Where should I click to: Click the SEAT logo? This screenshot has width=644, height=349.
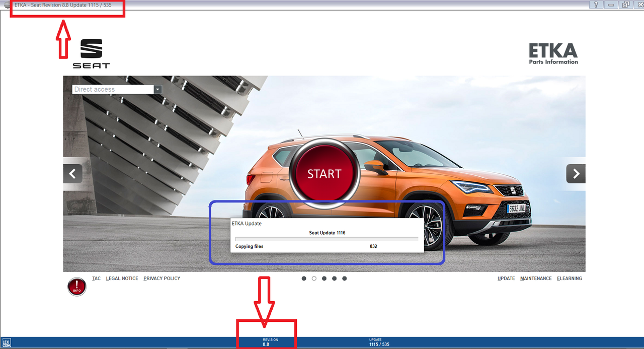[x=91, y=54]
